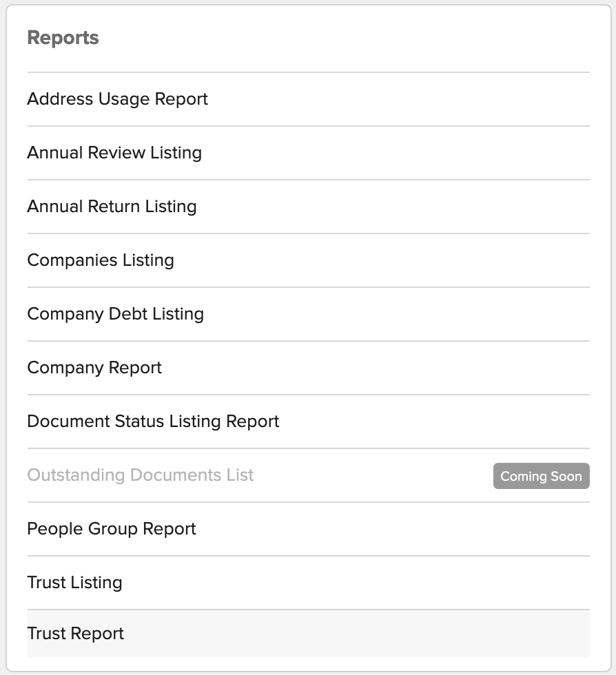Viewport: 616px width, 675px height.
Task: View annual return list report
Action: 309,207
